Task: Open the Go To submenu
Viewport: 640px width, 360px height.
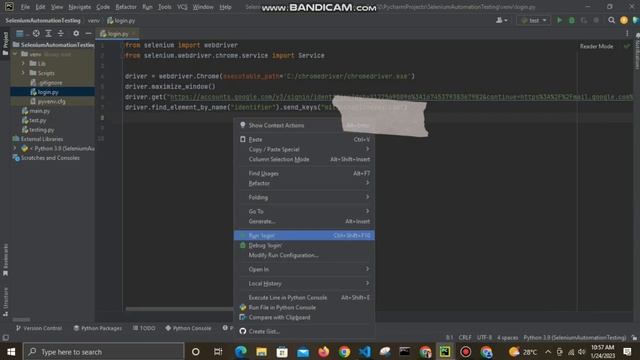Action: tap(304, 211)
